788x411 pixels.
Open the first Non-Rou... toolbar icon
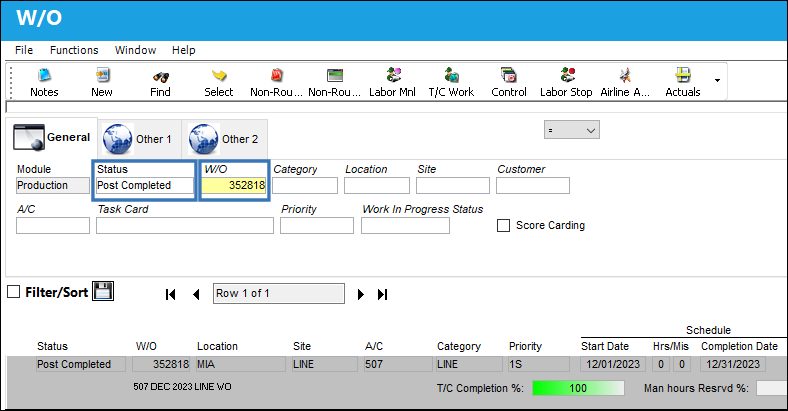(x=276, y=75)
